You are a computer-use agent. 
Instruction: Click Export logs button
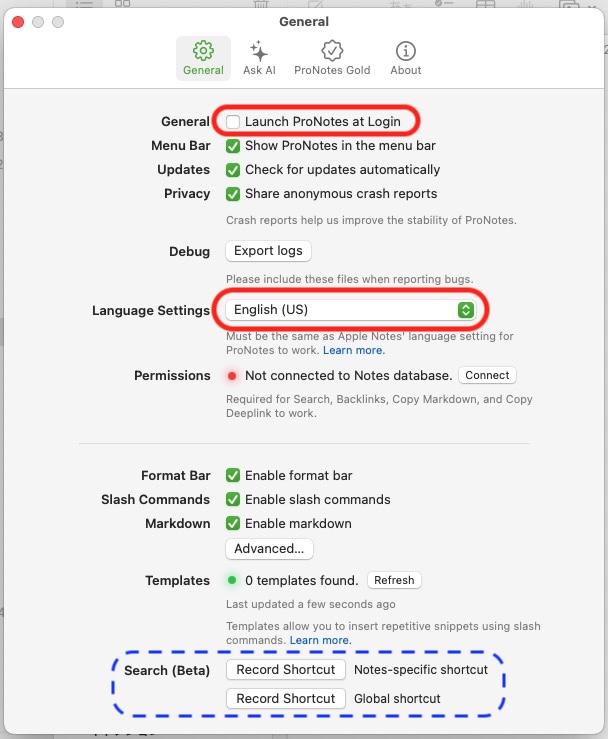pos(268,251)
